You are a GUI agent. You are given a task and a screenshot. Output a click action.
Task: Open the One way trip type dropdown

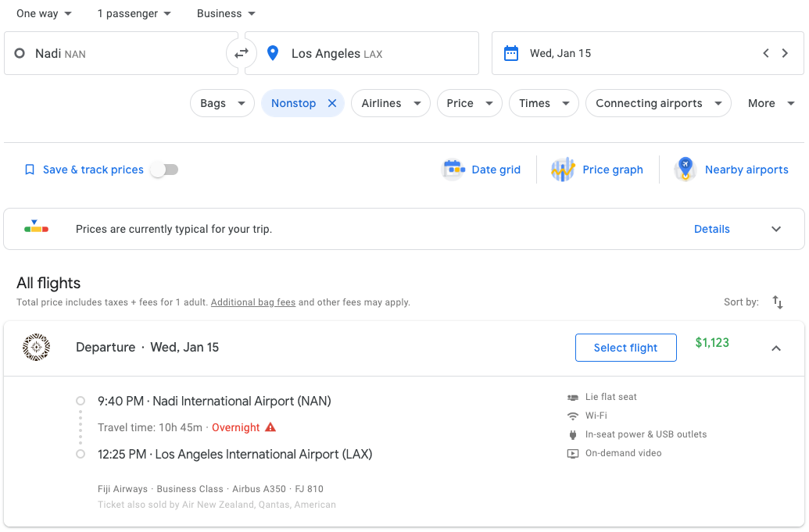tap(45, 13)
